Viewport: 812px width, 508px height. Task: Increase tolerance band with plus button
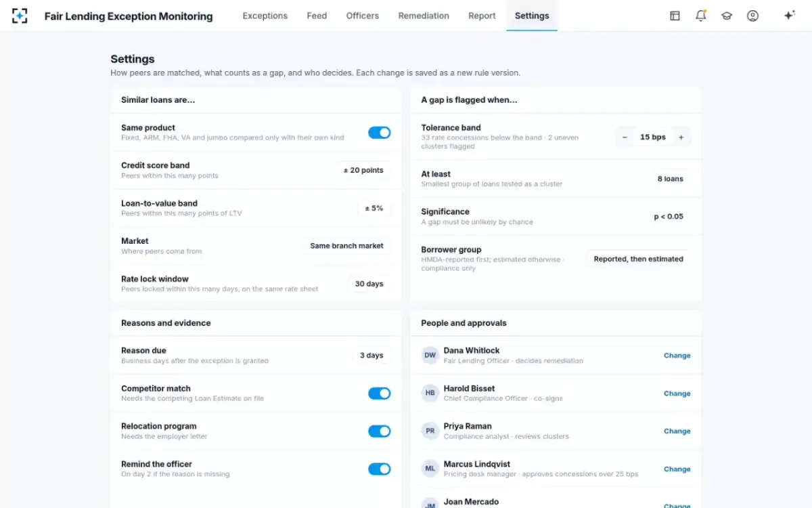[x=681, y=137]
